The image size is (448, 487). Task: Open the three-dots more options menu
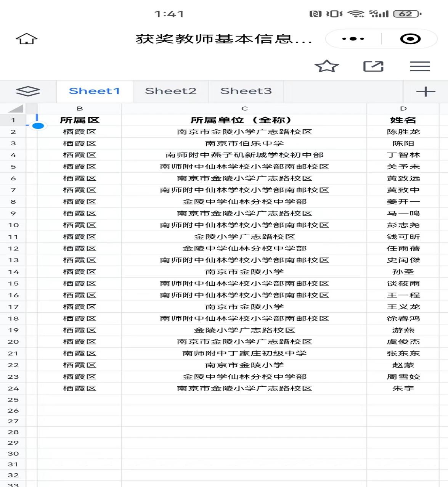tap(353, 39)
